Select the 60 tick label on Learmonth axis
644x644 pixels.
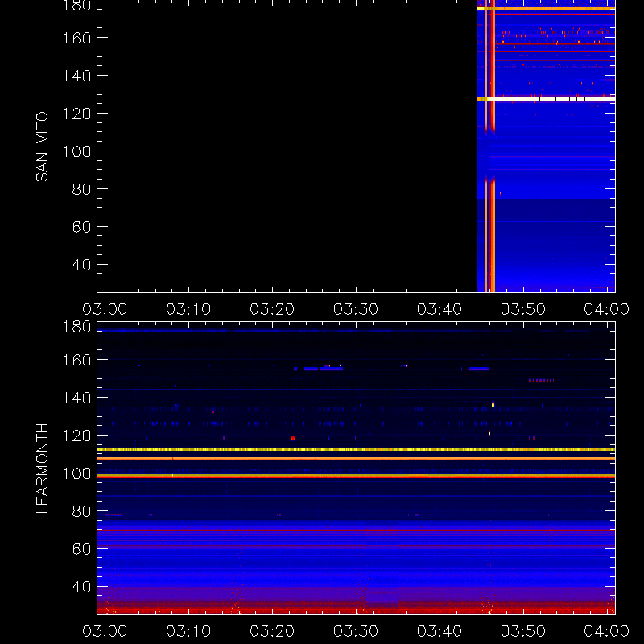pos(81,549)
